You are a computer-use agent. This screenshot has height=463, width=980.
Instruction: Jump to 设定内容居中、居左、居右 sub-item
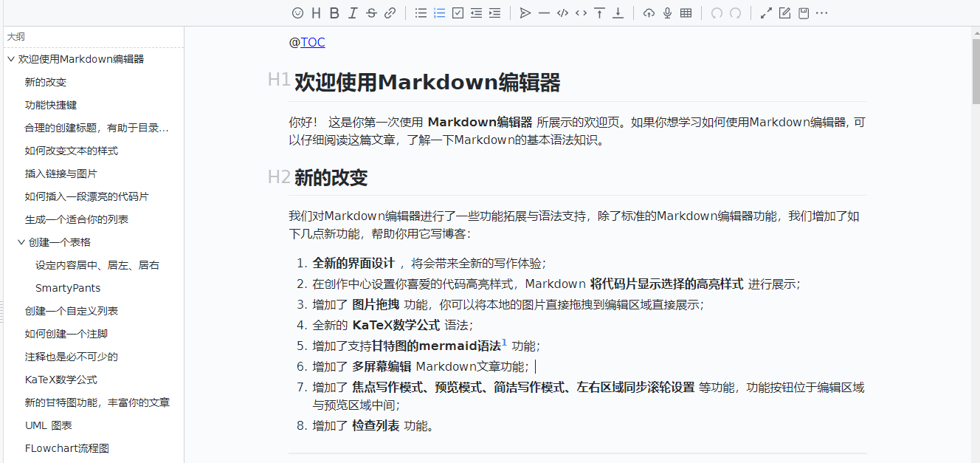tap(97, 265)
